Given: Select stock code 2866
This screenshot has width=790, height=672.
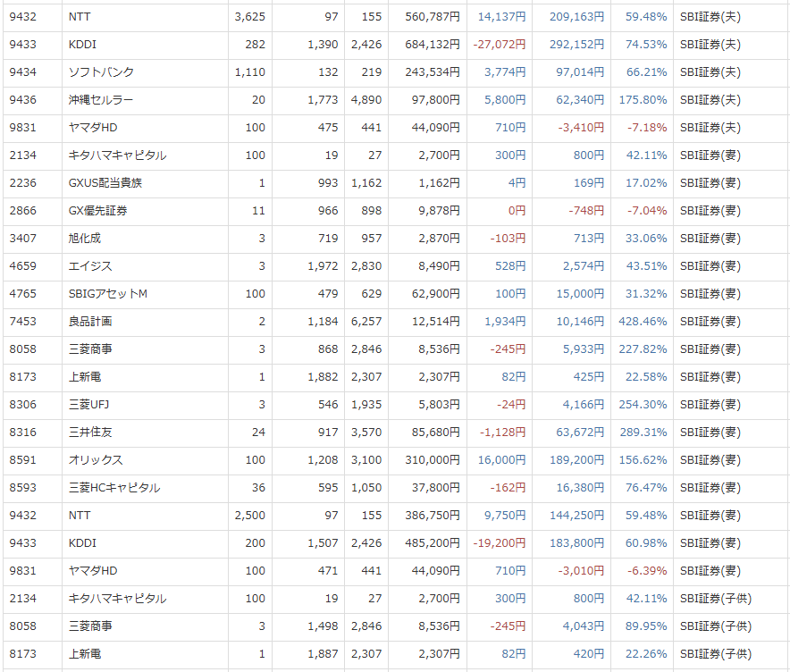Looking at the screenshot, I should (x=22, y=211).
